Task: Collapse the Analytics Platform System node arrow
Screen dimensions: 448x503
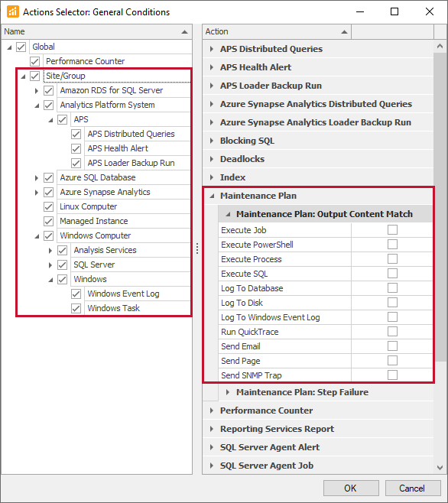Action: [x=37, y=105]
